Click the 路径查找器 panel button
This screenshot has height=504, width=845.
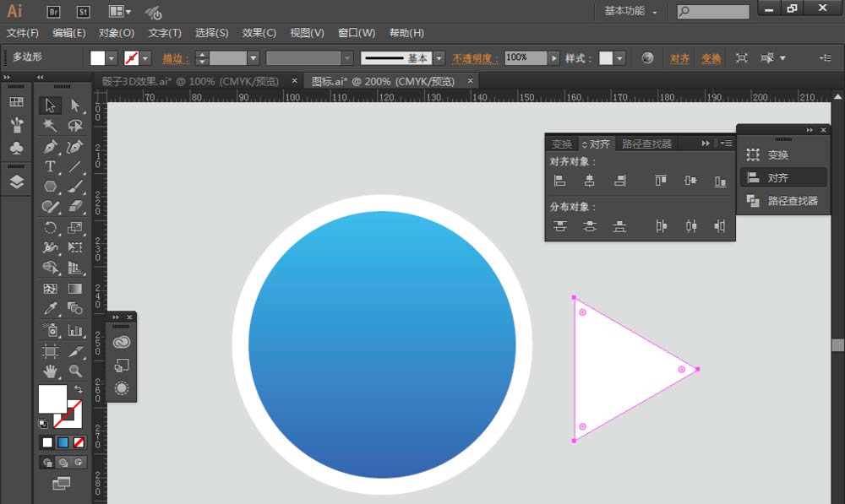coord(783,201)
